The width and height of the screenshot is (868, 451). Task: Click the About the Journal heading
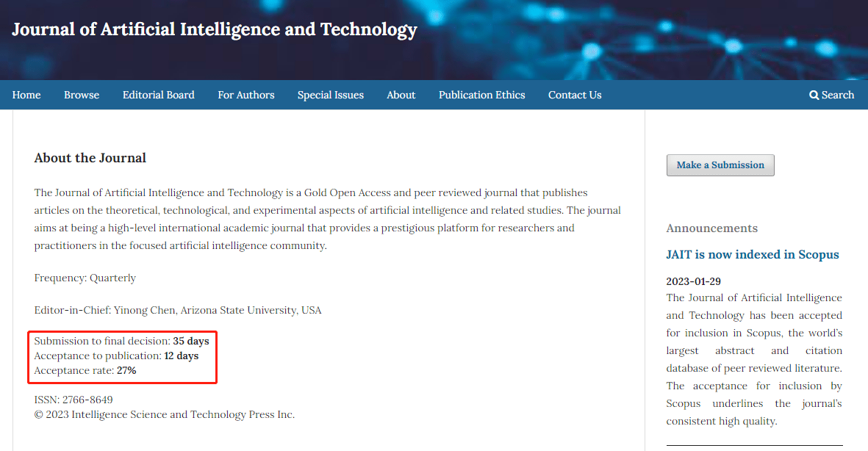pyautogui.click(x=90, y=158)
